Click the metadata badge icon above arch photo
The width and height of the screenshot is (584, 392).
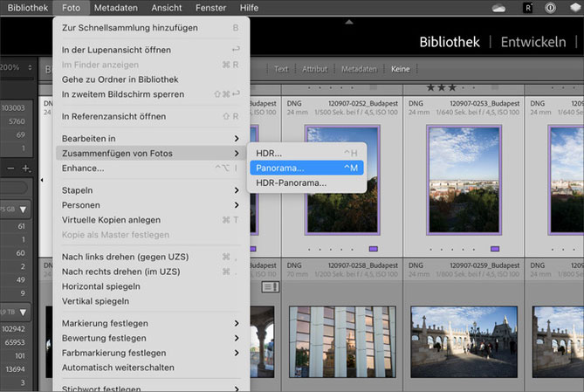click(x=271, y=287)
